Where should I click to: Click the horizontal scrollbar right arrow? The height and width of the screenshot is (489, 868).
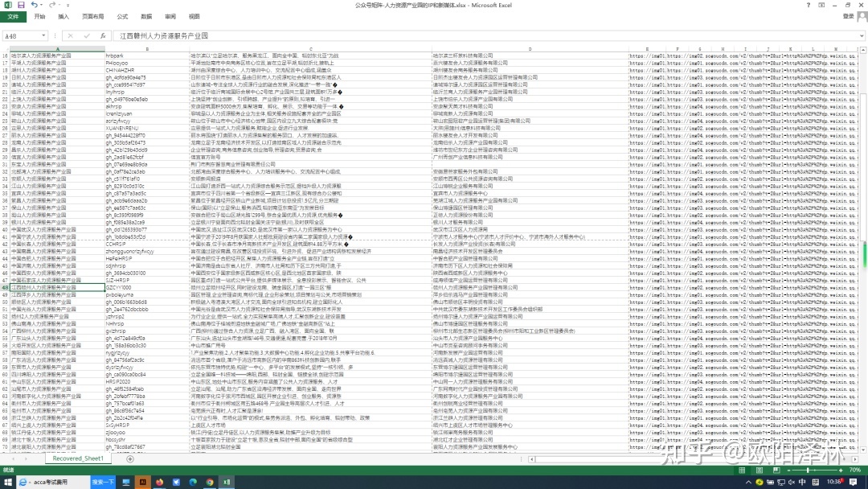pyautogui.click(x=854, y=459)
